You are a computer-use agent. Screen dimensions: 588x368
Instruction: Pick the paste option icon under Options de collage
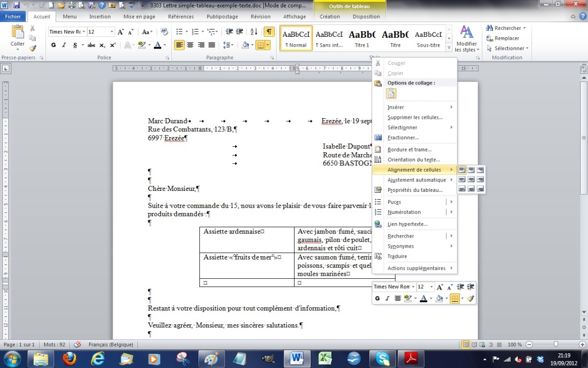(391, 94)
